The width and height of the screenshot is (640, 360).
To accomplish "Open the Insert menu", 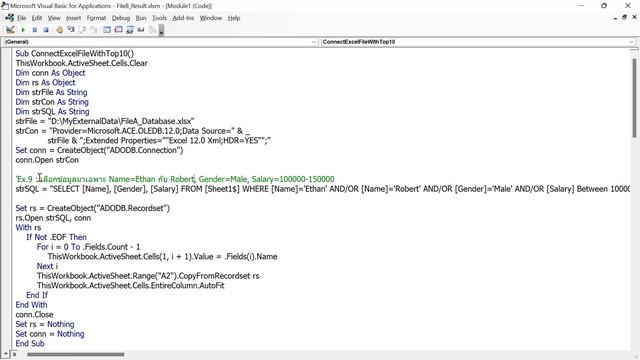I will pyautogui.click(x=73, y=18).
